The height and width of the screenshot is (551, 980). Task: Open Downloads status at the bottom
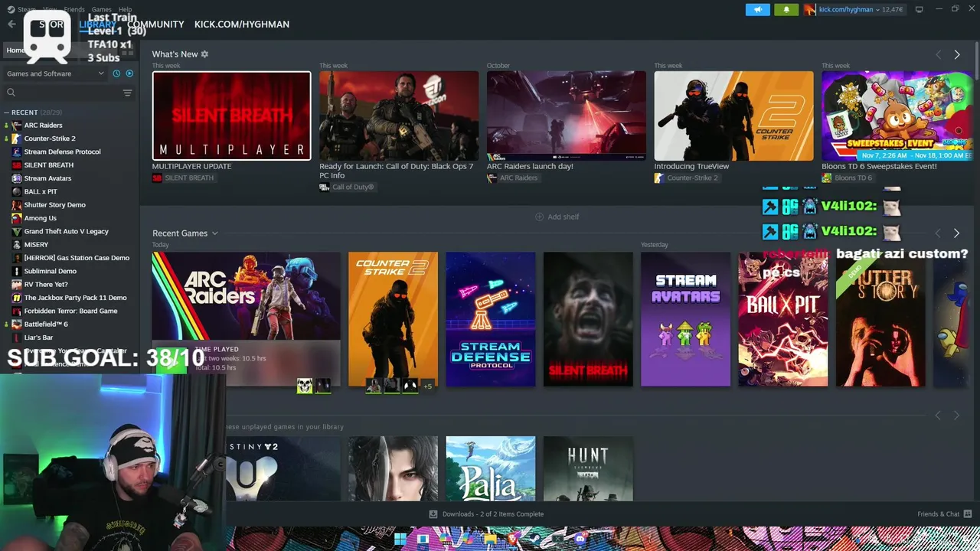486,514
